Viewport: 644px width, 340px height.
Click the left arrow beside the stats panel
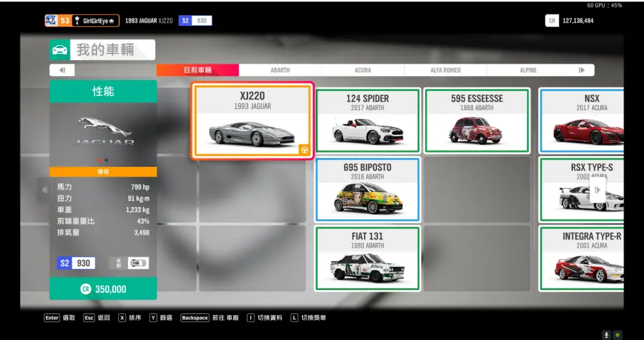point(44,190)
